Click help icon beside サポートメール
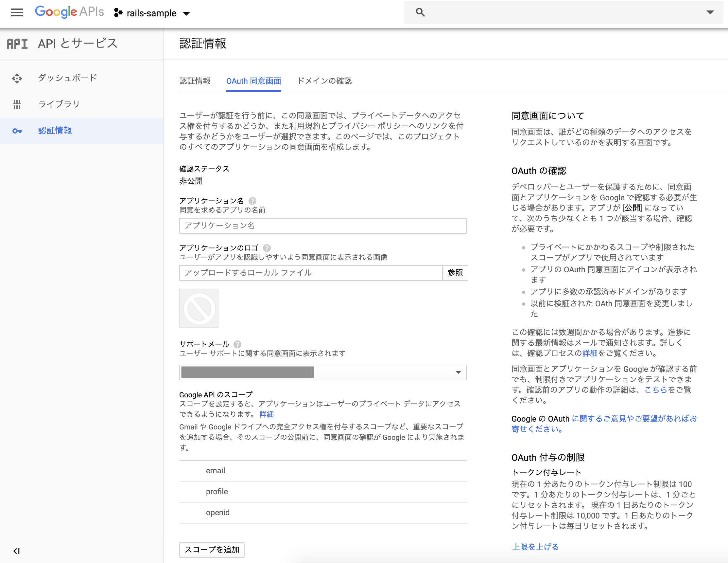The image size is (728, 563). (x=237, y=344)
